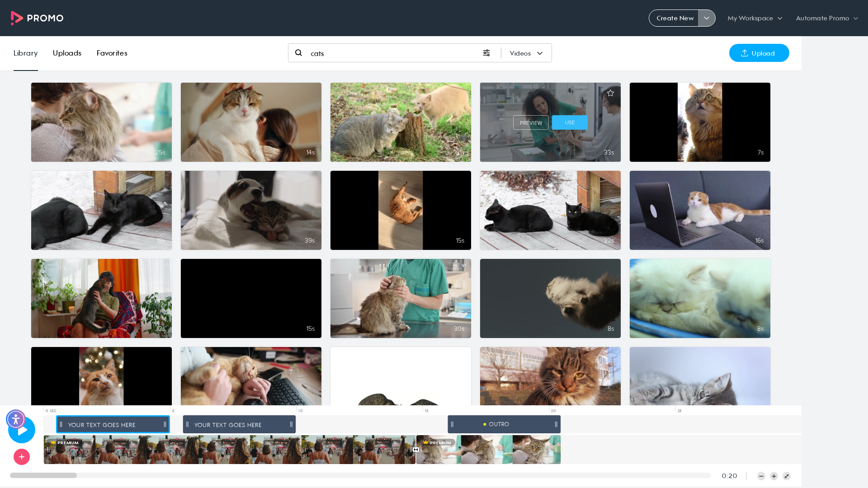
Task: Click the Promo logo icon
Action: point(17,18)
